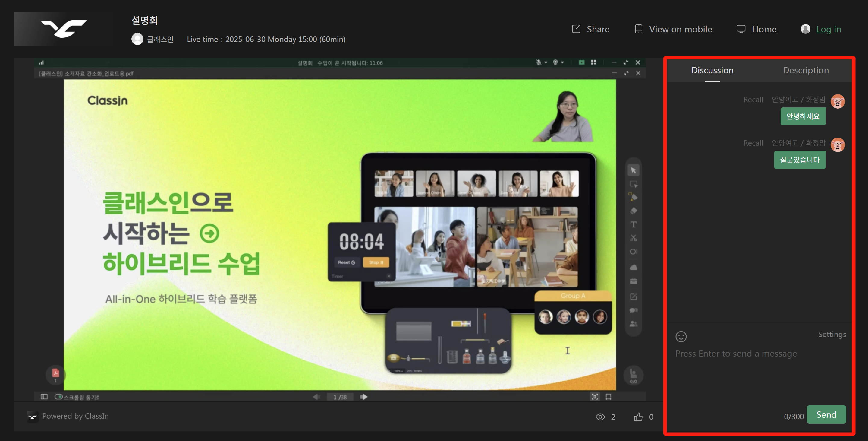
Task: Select the eraser tool
Action: pyautogui.click(x=634, y=211)
